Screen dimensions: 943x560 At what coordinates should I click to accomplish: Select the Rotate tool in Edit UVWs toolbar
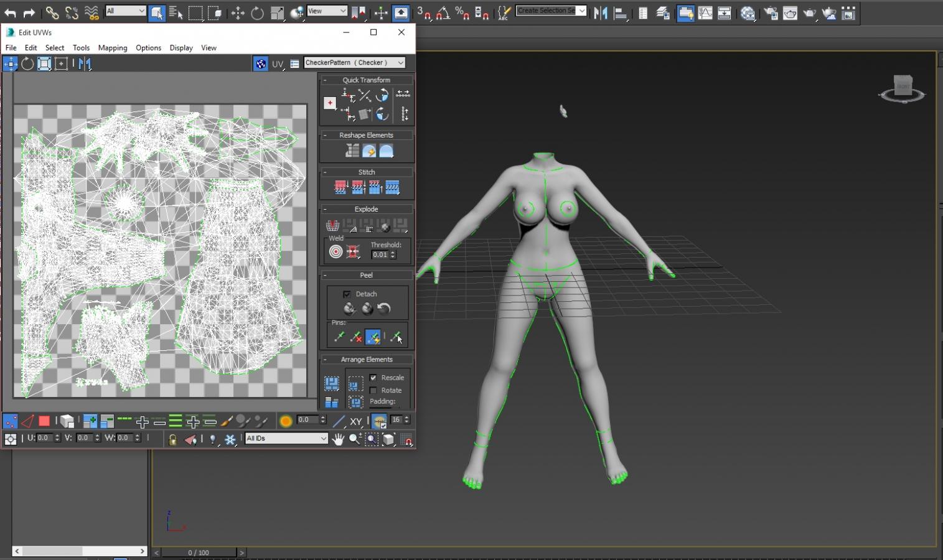coord(27,63)
